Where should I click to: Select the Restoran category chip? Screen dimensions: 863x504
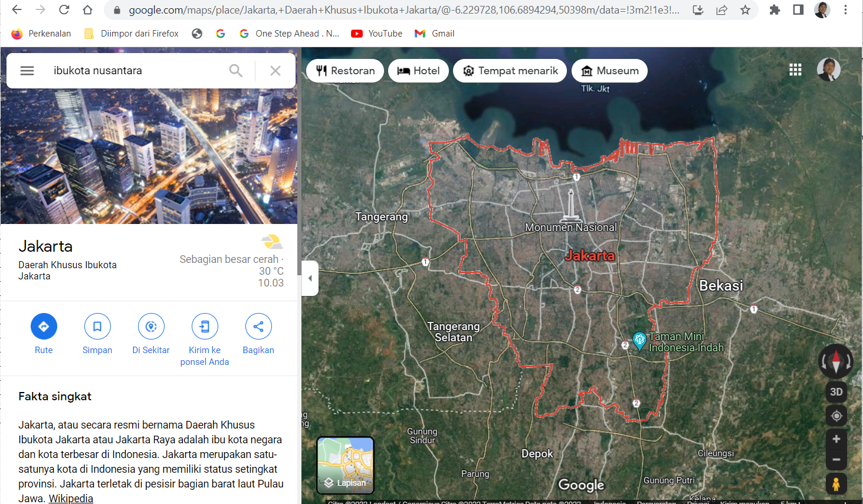[345, 71]
